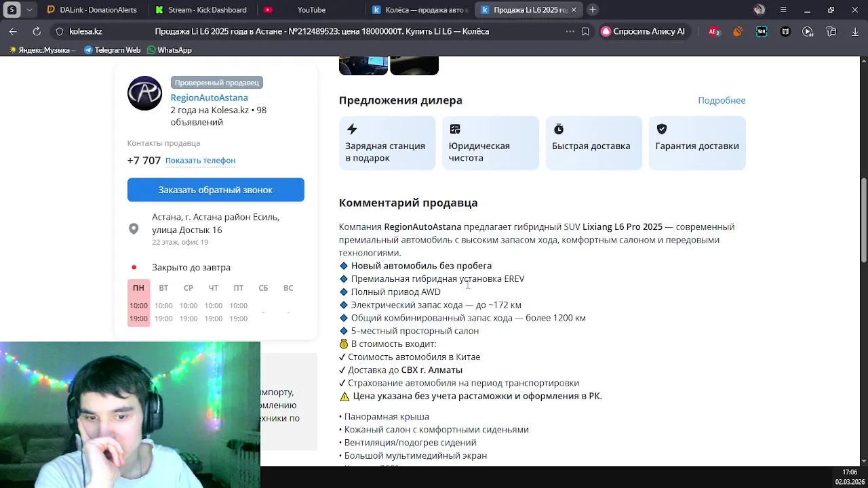Click the kolesa.kz address bar domain
The height and width of the screenshot is (488, 868).
[85, 31]
